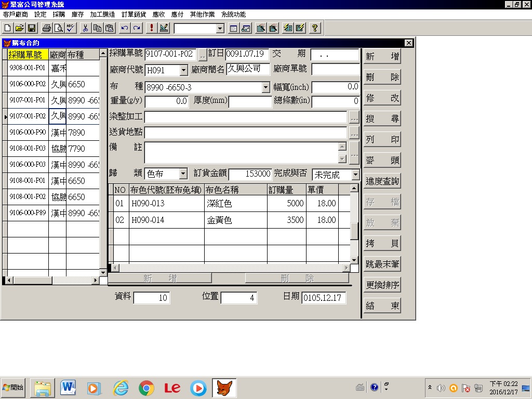532x399 pixels.
Task: Click the red exclamation Run icon
Action: [x=152, y=28]
